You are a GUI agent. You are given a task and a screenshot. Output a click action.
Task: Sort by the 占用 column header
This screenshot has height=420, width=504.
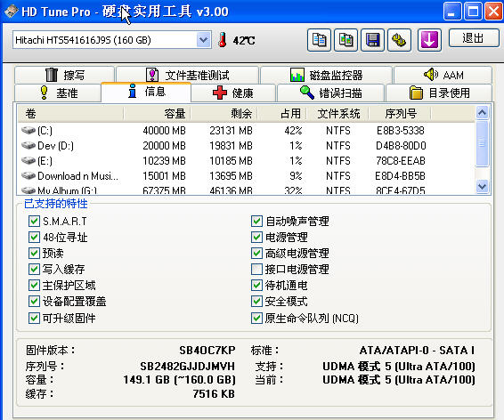click(x=282, y=113)
